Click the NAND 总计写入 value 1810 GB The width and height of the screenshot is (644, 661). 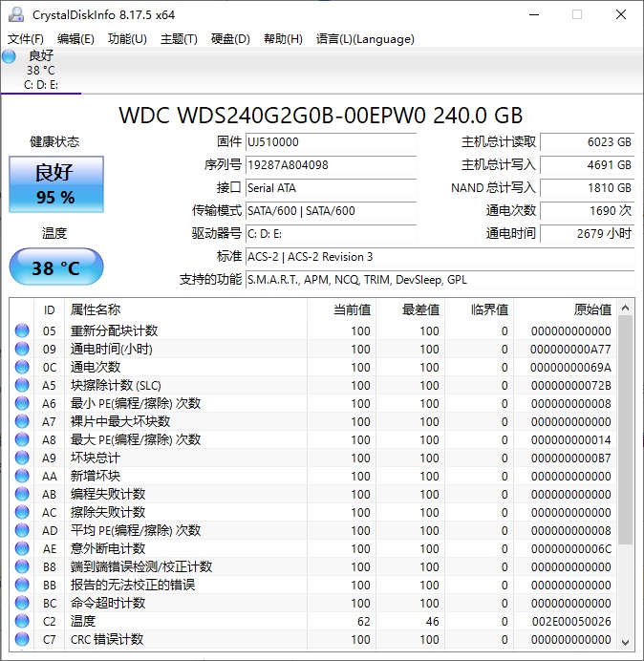587,187
